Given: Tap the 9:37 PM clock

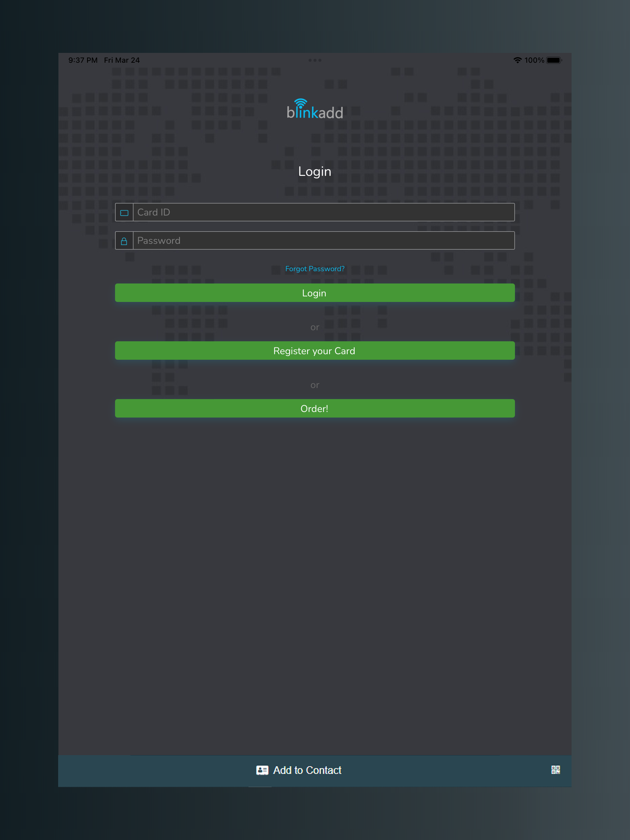Looking at the screenshot, I should [x=83, y=60].
